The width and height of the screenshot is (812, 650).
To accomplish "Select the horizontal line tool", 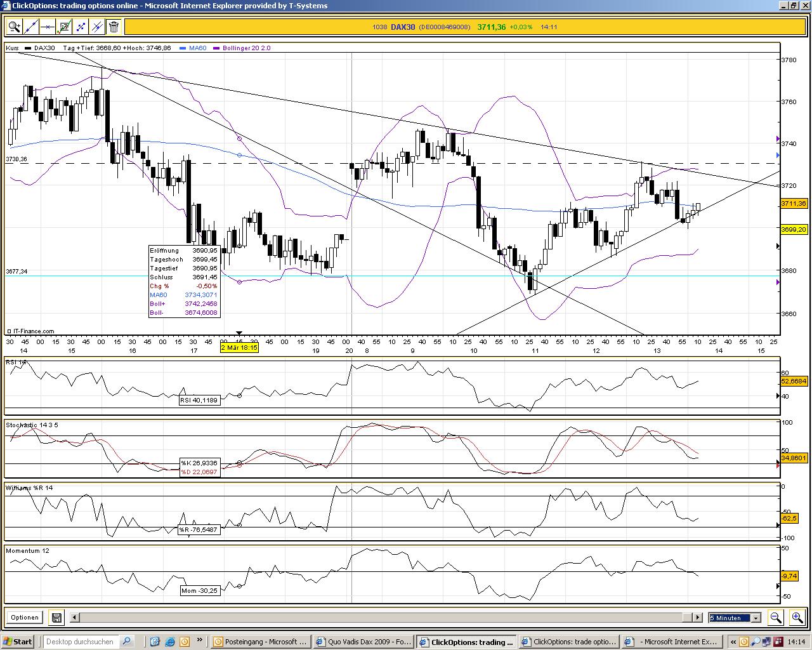I will point(47,27).
